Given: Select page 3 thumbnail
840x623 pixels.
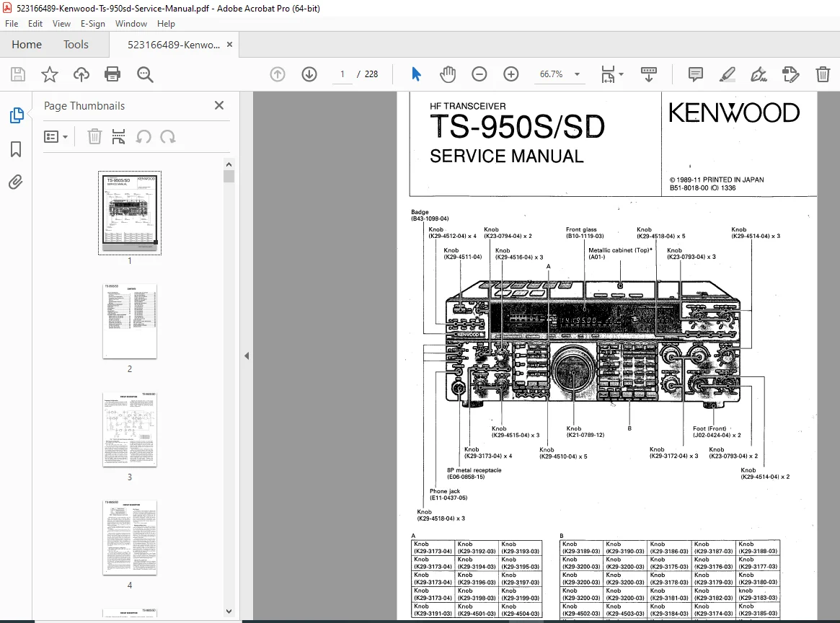Looking at the screenshot, I should pos(130,430).
